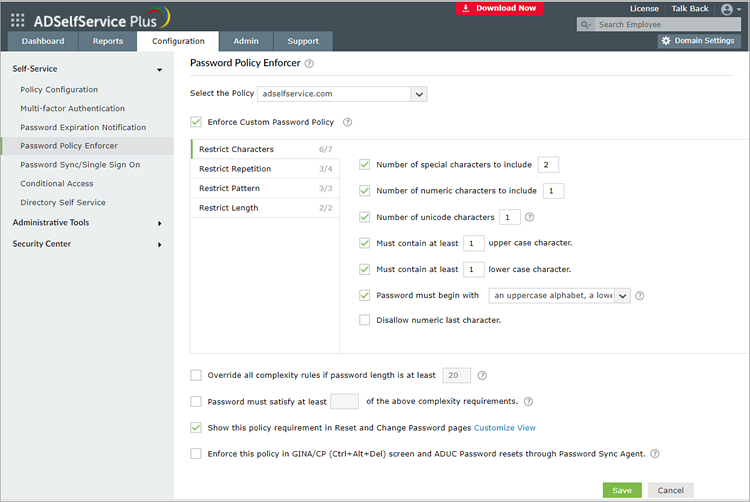750x502 pixels.
Task: Enable Override all complexity rules checkbox
Action: click(x=196, y=375)
